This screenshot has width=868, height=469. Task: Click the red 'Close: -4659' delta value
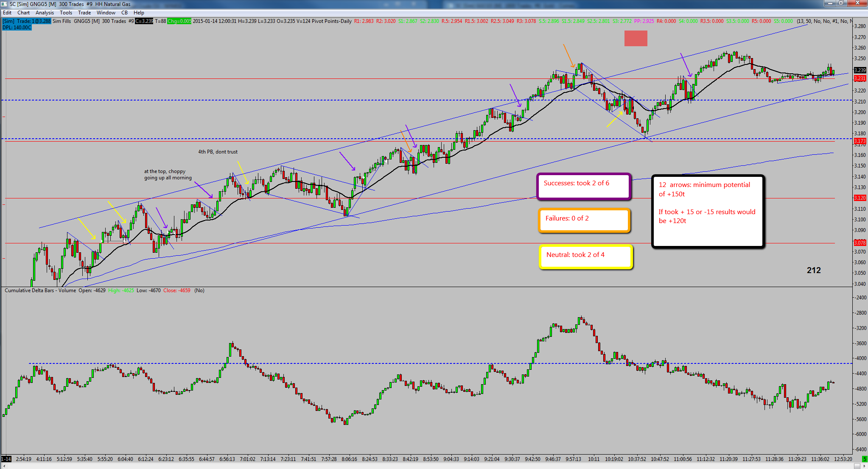177,290
